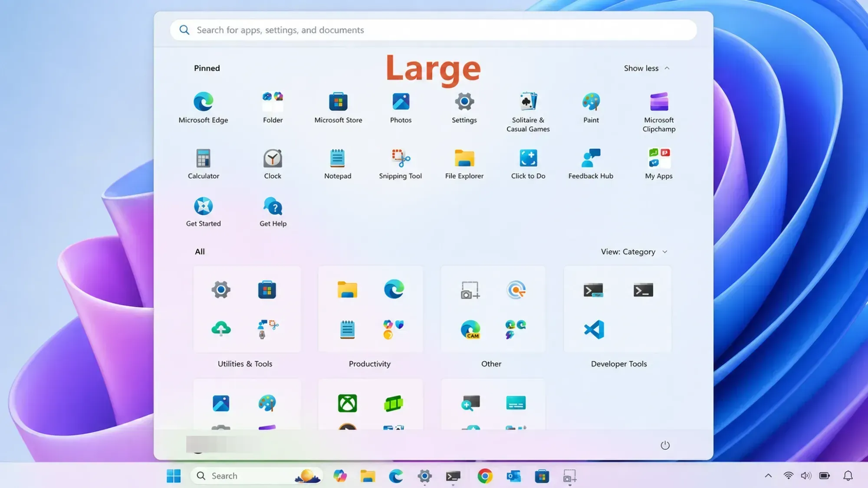
Task: Click the Windows Start button on taskbar
Action: point(174,476)
